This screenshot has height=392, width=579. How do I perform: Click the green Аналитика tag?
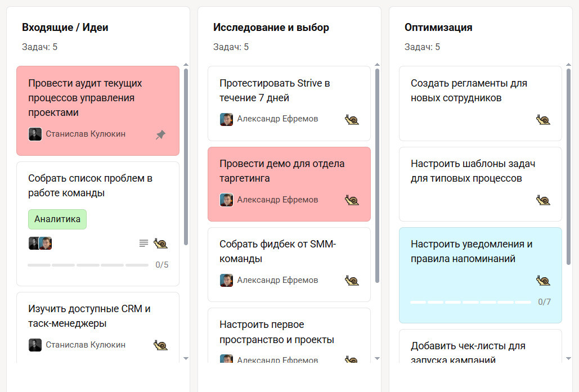[57, 219]
